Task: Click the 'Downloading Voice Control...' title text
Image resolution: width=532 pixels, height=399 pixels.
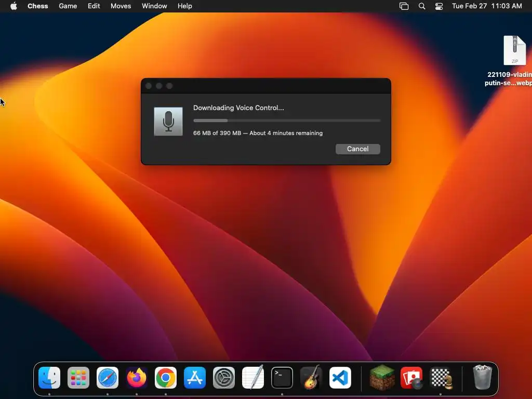Action: [x=238, y=108]
